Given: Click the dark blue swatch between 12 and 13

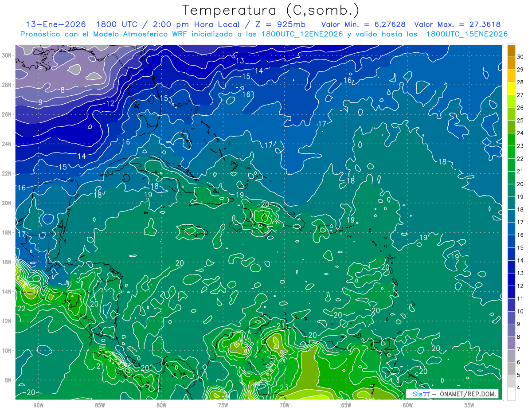Looking at the screenshot, I should (511, 279).
